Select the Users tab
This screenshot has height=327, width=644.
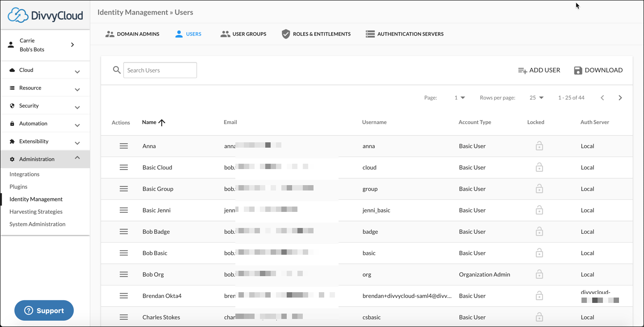pyautogui.click(x=188, y=34)
